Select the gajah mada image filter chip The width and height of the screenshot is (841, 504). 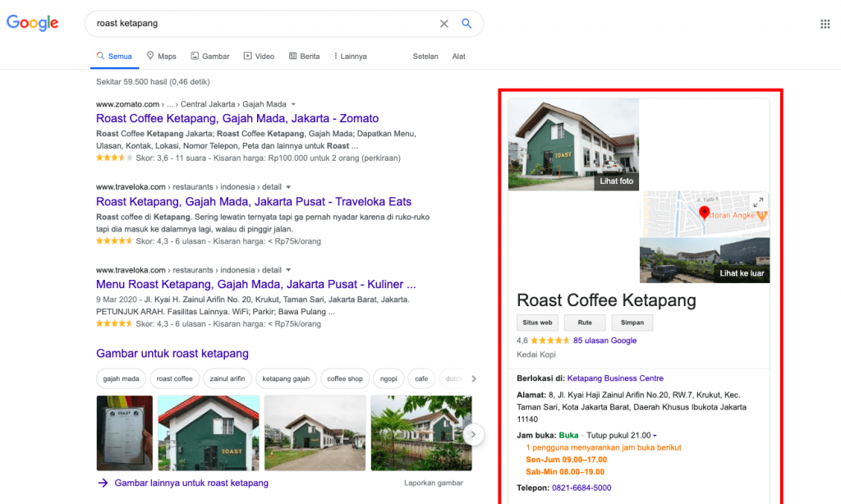coord(121,378)
